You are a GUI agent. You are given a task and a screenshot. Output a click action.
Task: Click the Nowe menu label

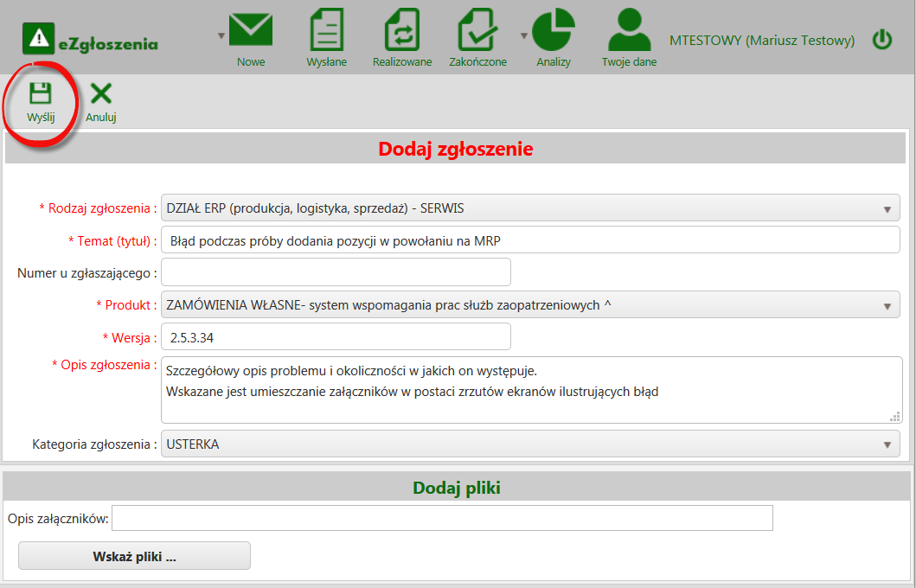251,62
